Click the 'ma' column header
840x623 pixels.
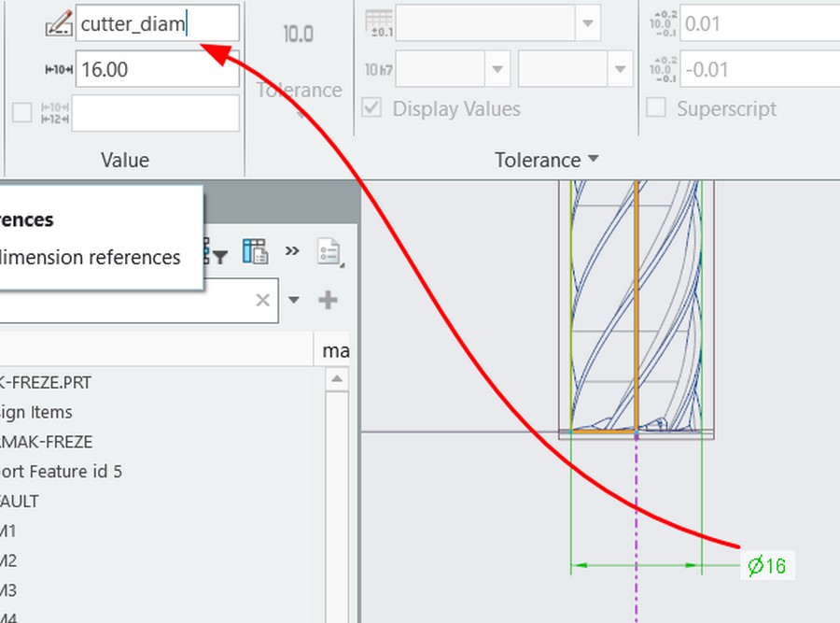coord(335,350)
